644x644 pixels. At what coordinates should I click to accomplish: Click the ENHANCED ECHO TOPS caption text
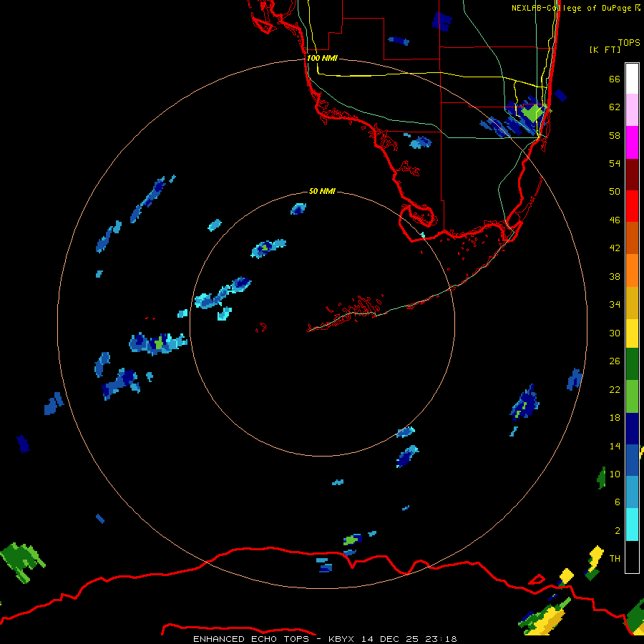(251, 639)
